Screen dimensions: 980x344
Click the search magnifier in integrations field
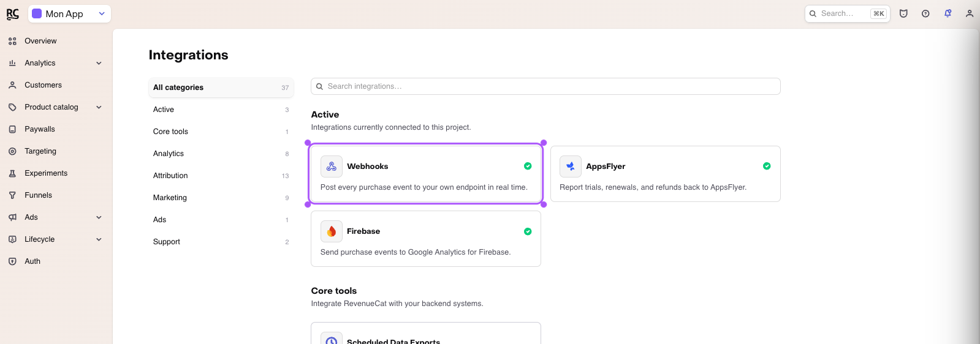pyautogui.click(x=319, y=86)
